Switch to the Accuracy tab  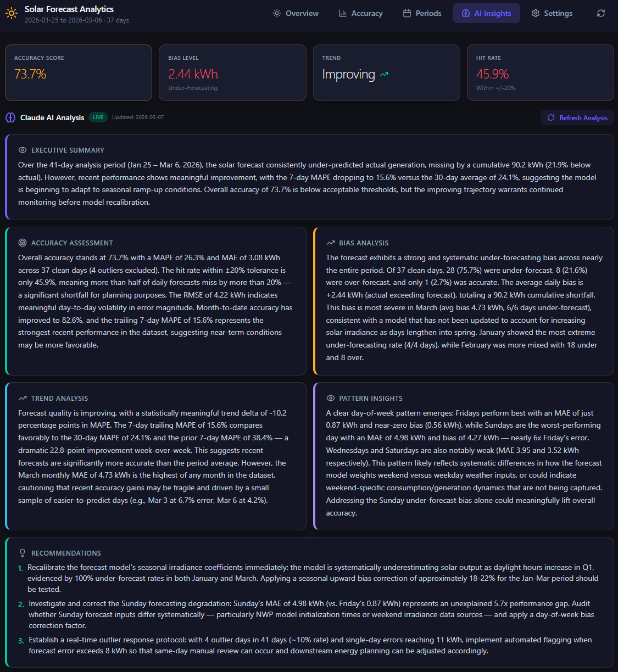(x=360, y=13)
